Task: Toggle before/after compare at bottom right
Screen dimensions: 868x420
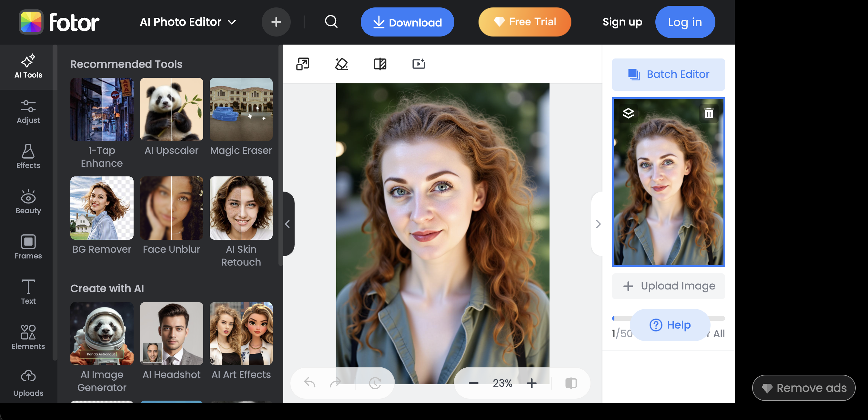Action: click(571, 383)
